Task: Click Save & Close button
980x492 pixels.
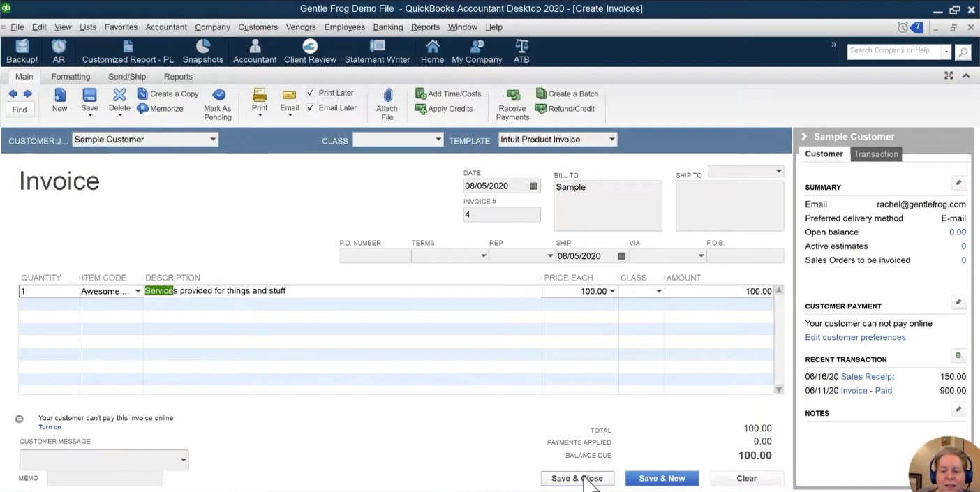Action: [x=577, y=478]
